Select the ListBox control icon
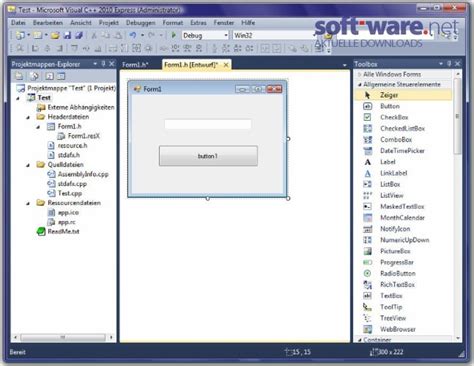Viewport: 474px width, 366px height. point(367,184)
